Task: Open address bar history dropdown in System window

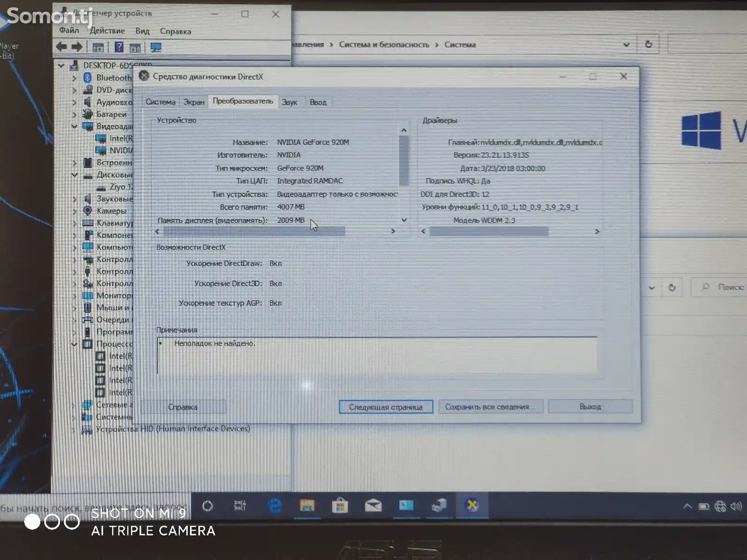Action: coord(627,45)
